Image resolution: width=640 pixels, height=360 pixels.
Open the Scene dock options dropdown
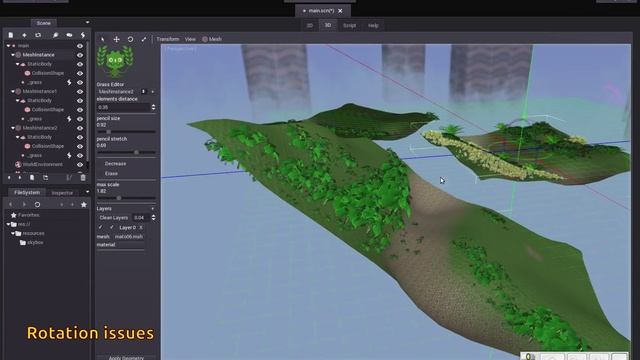click(x=87, y=22)
